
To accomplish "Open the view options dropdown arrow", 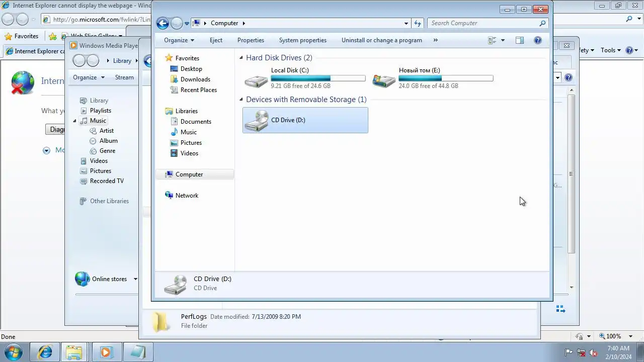I will [503, 40].
